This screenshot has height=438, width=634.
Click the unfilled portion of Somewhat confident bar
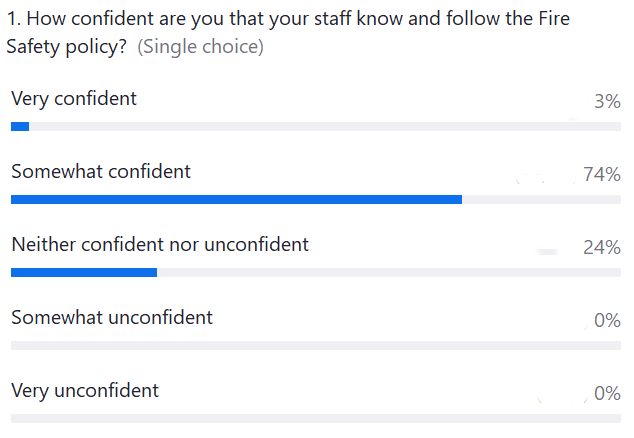541,199
